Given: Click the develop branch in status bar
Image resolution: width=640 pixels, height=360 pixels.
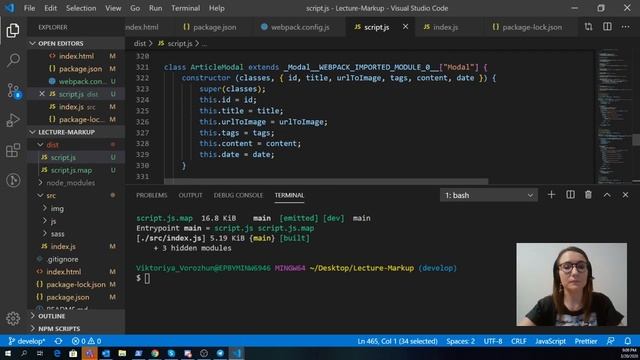Looking at the screenshot, I should (x=27, y=341).
